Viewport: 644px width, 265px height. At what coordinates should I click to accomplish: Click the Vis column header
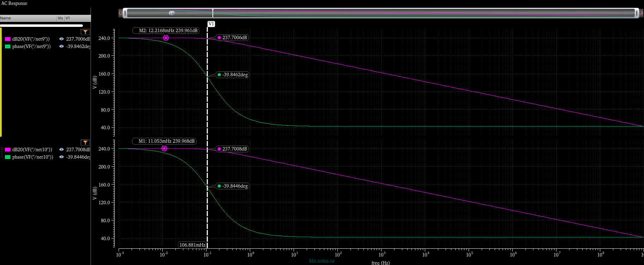60,18
